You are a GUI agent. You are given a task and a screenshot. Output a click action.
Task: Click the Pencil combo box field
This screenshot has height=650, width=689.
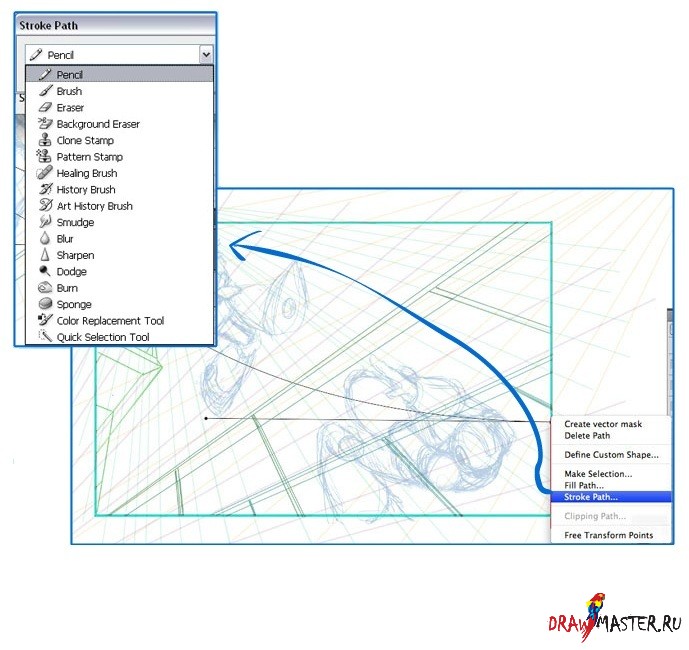click(111, 55)
